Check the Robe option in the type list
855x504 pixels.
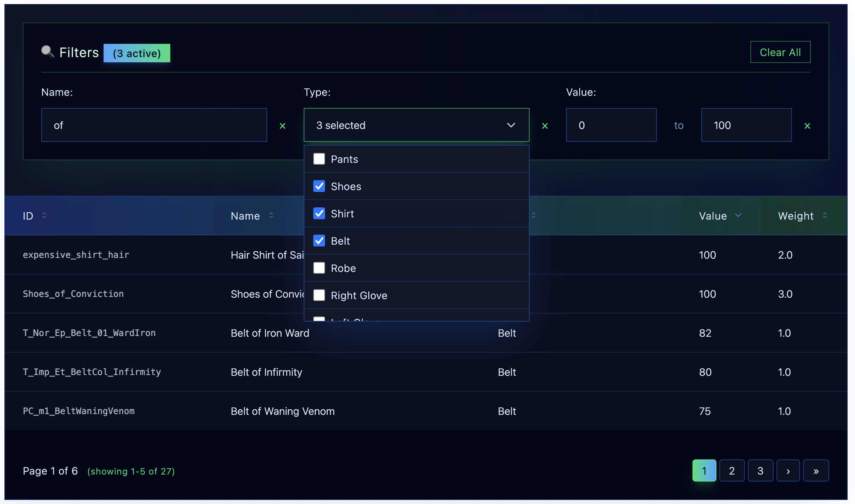(319, 268)
